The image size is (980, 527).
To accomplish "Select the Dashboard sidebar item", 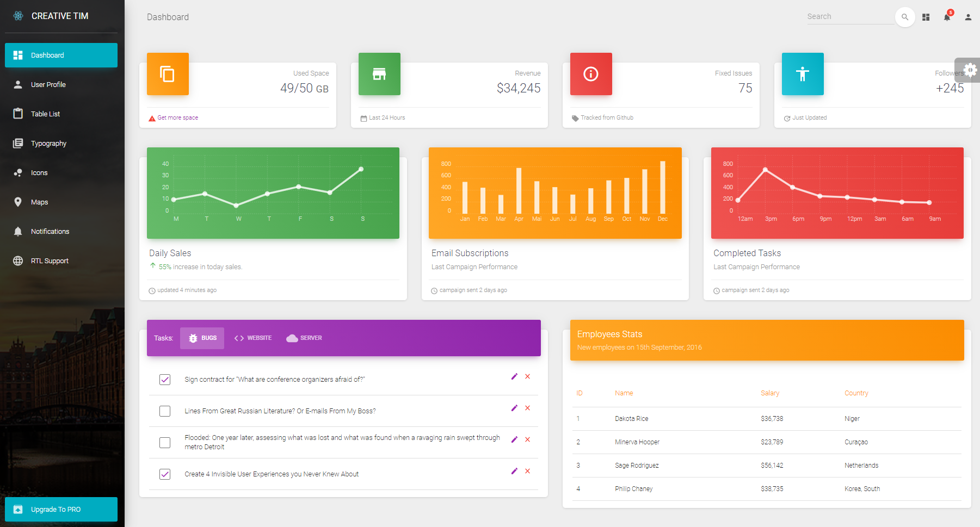I will (61, 55).
